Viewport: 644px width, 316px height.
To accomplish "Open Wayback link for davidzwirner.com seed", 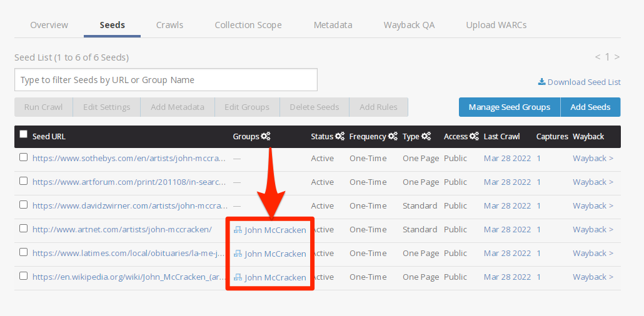I will pyautogui.click(x=593, y=205).
